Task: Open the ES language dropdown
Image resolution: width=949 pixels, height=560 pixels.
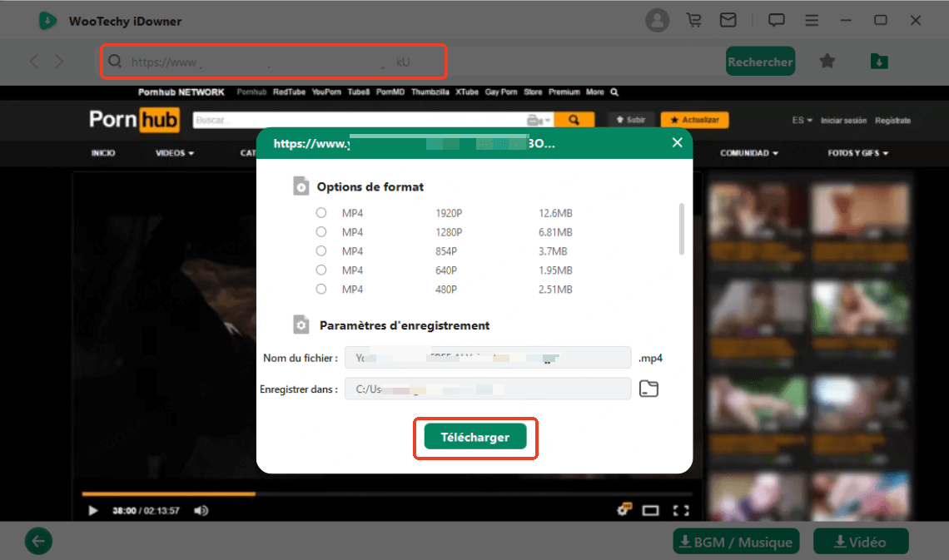Action: [x=800, y=120]
